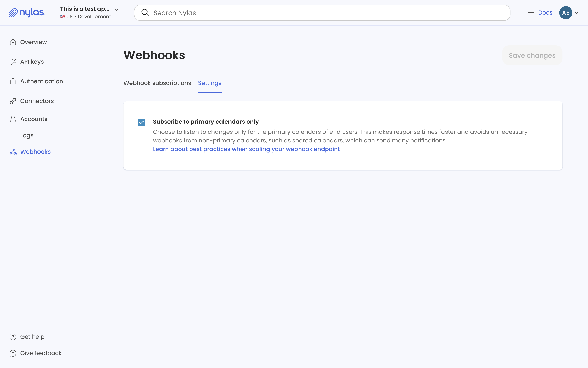Expand the application selector dropdown

pyautogui.click(x=117, y=9)
